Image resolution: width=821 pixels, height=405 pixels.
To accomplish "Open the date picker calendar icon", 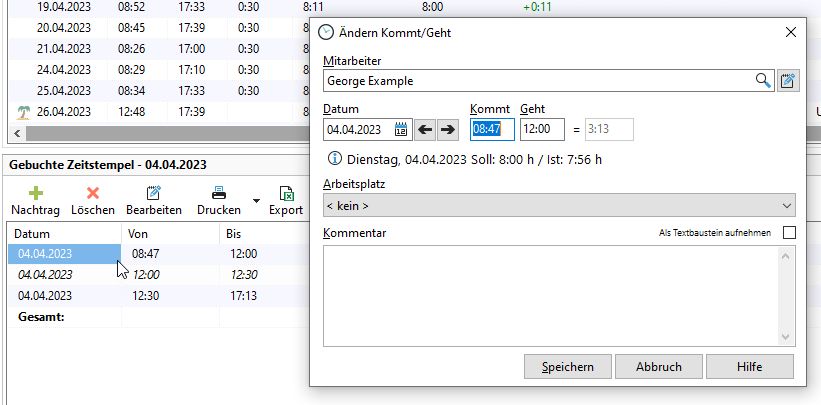I will (x=401, y=129).
